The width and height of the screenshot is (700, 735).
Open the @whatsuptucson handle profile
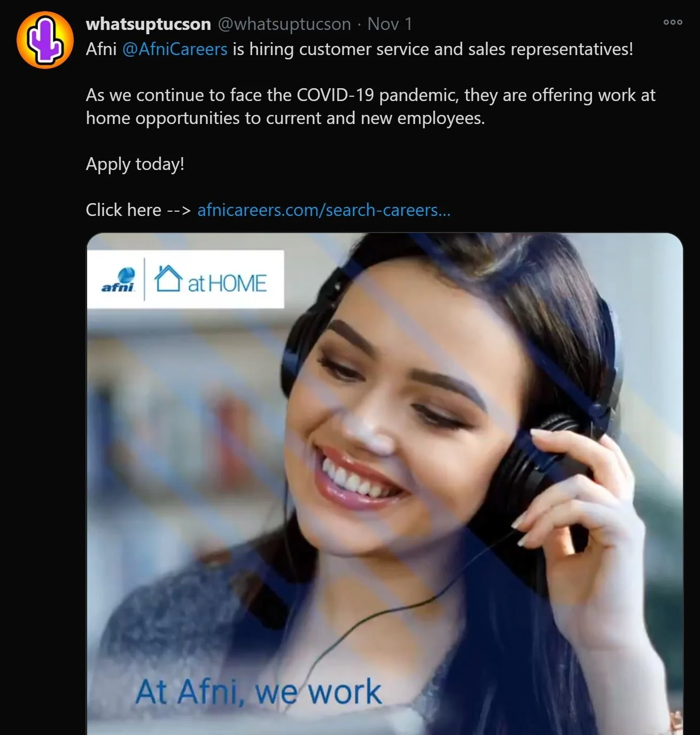click(284, 24)
